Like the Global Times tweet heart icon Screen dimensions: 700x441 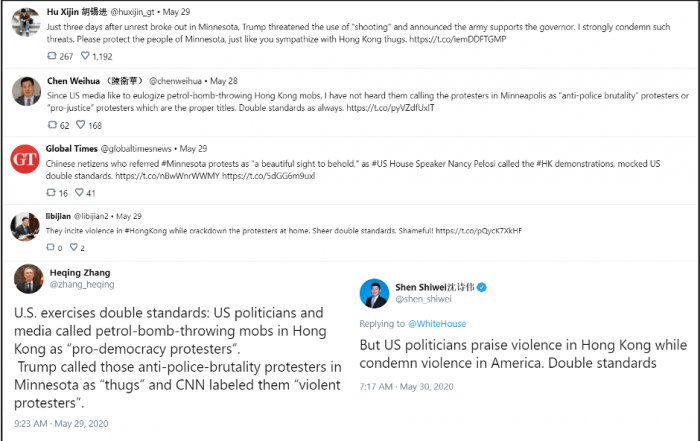coord(79,192)
